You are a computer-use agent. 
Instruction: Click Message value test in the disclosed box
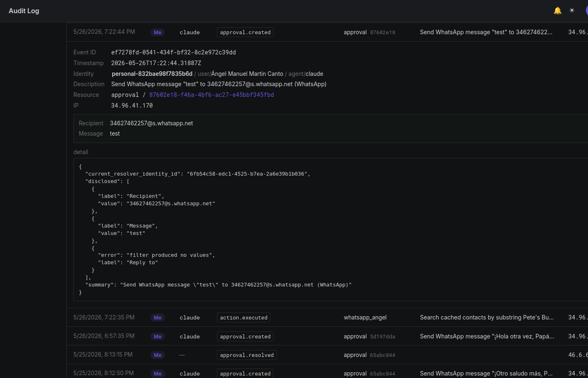coord(115,134)
